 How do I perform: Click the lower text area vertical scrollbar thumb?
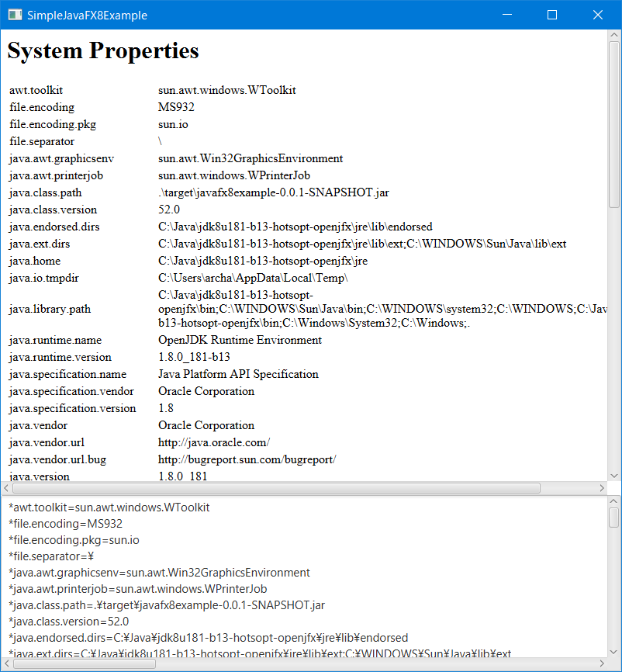click(x=613, y=518)
